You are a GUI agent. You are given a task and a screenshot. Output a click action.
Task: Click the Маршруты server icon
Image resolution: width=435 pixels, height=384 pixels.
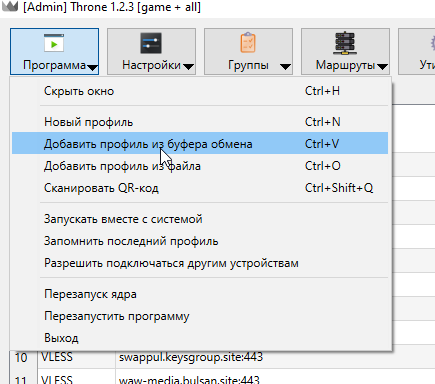345,43
